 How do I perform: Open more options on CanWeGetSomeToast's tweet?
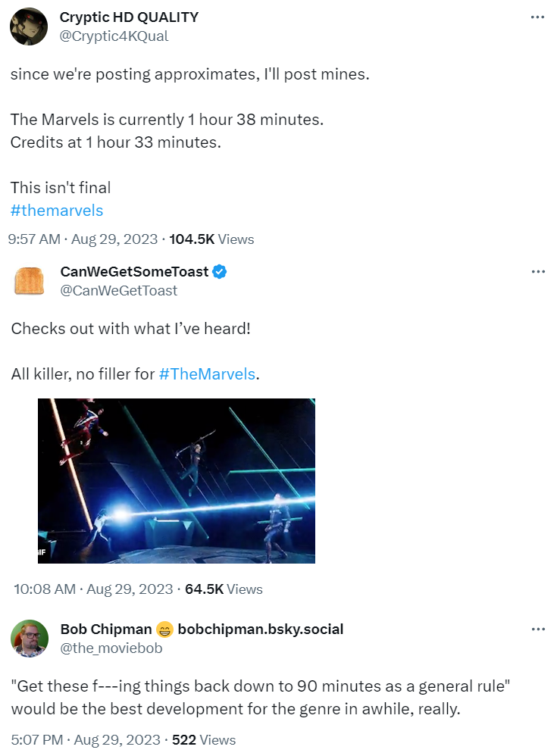click(x=537, y=272)
